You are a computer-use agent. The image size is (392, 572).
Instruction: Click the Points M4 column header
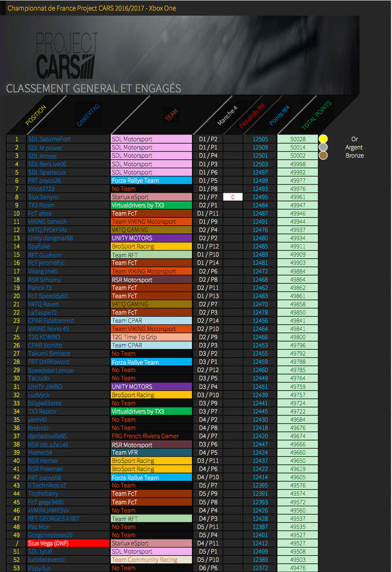click(279, 115)
